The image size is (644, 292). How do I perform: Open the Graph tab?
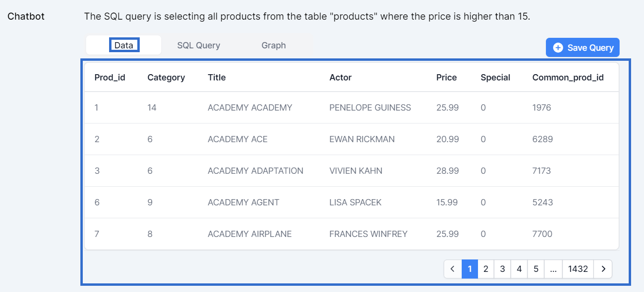[274, 45]
